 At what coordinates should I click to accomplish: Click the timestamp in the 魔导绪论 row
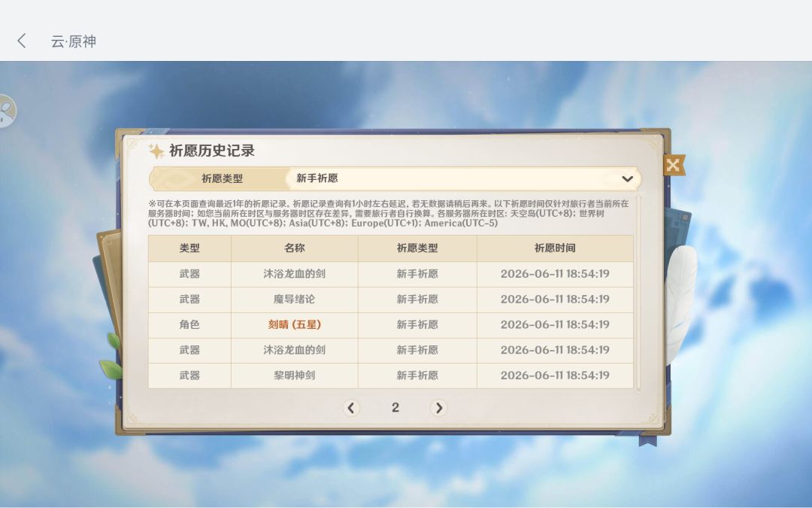tap(555, 299)
